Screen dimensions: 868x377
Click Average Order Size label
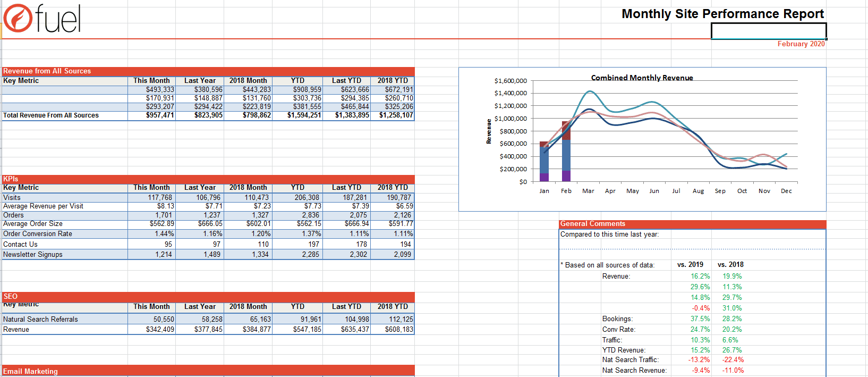tap(33, 224)
